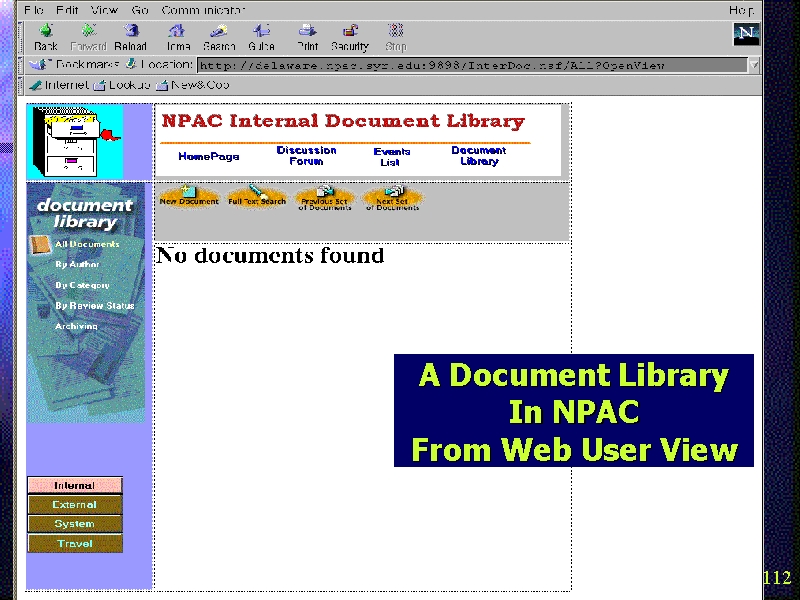Open the Events List link

391,157
